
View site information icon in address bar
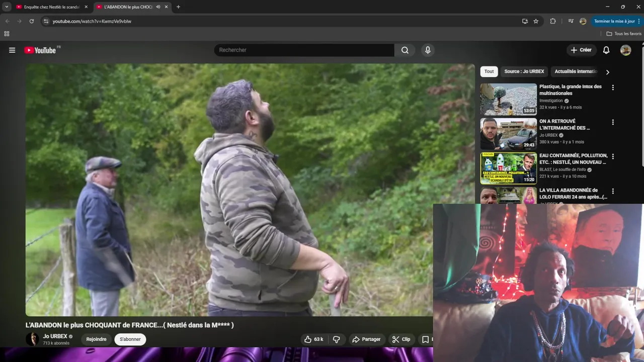pyautogui.click(x=46, y=21)
